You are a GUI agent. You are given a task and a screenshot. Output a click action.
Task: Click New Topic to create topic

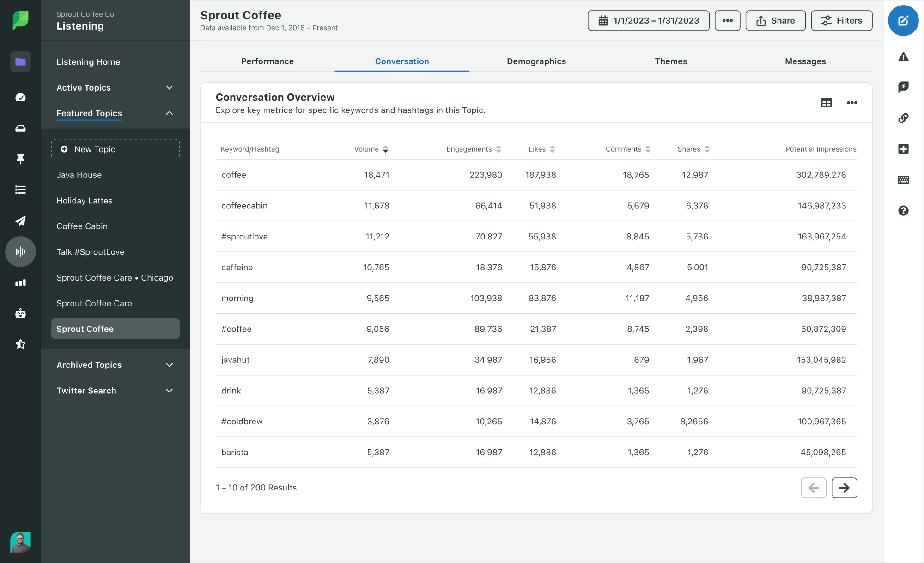(x=115, y=148)
